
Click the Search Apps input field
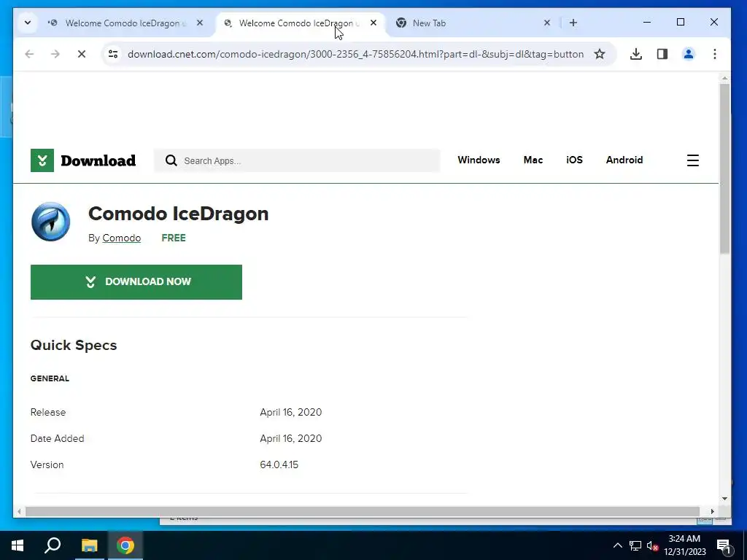pos(296,161)
